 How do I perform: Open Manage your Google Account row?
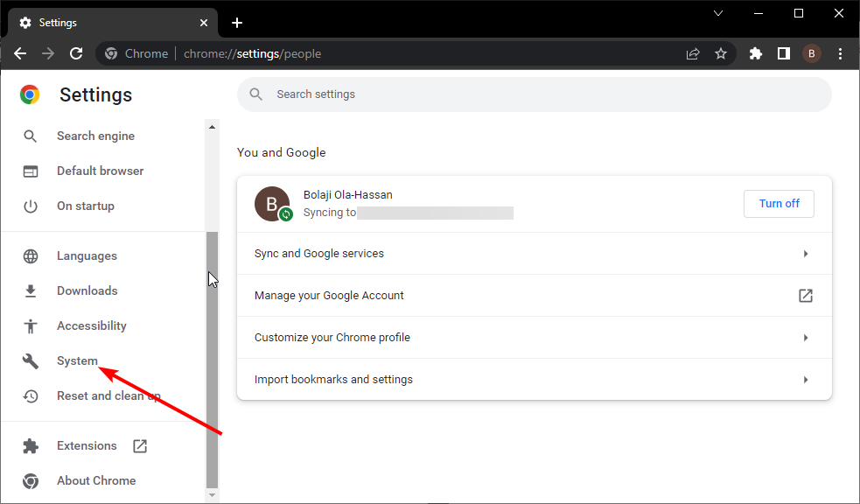[x=535, y=296]
